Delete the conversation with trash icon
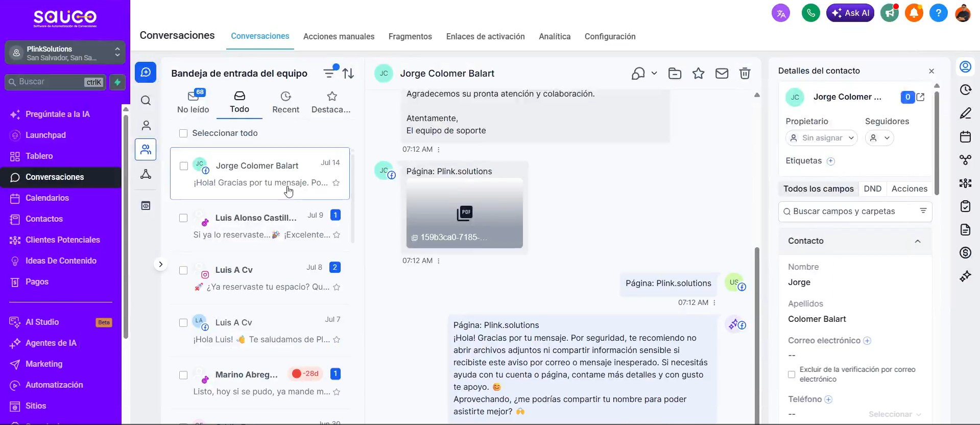This screenshot has height=425, width=980. pos(745,74)
